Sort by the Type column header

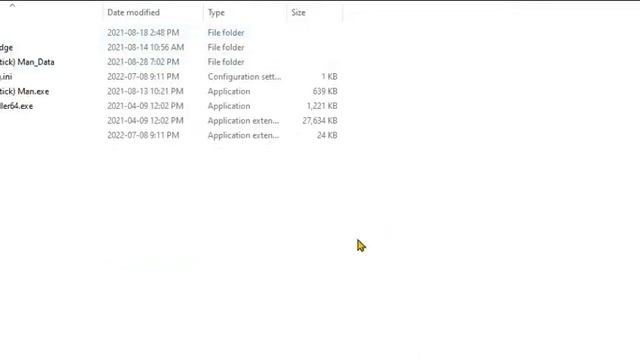pyautogui.click(x=216, y=13)
